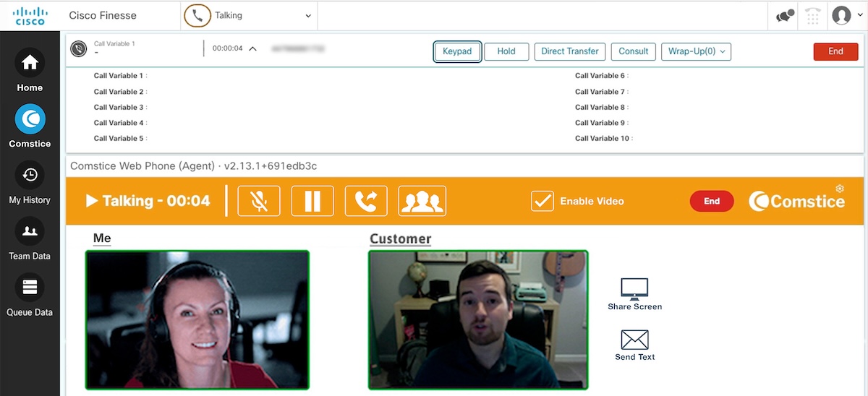The width and height of the screenshot is (868, 396).
Task: Click the Call Variable 1 label
Action: 119,76
